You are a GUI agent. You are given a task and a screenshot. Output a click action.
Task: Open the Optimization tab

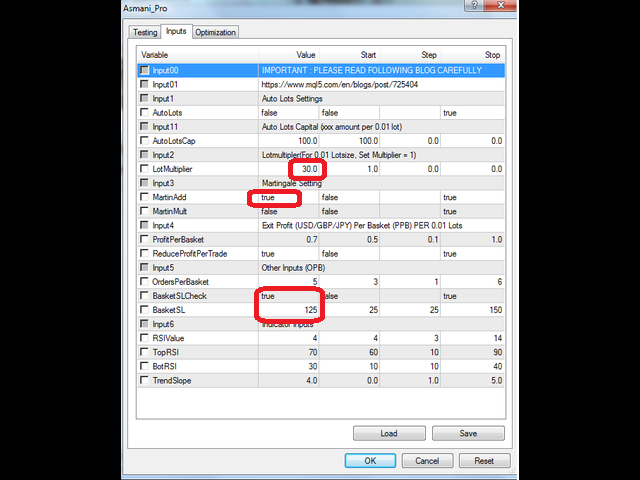[215, 32]
